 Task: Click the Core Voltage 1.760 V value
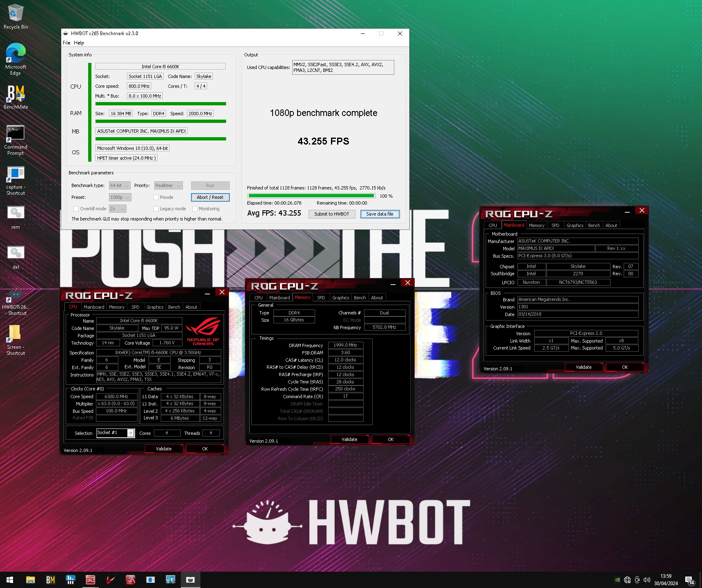pyautogui.click(x=167, y=343)
